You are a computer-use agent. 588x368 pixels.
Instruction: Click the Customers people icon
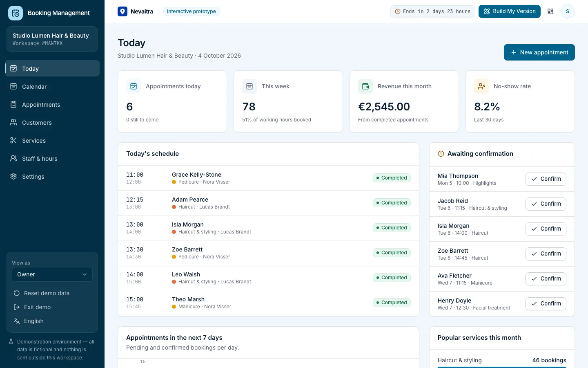point(13,122)
